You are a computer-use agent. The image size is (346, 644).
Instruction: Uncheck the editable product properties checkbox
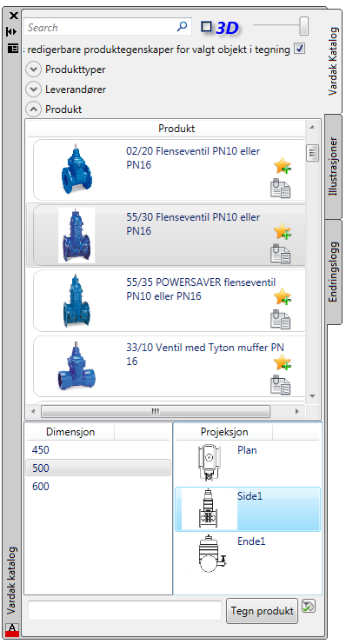[300, 49]
